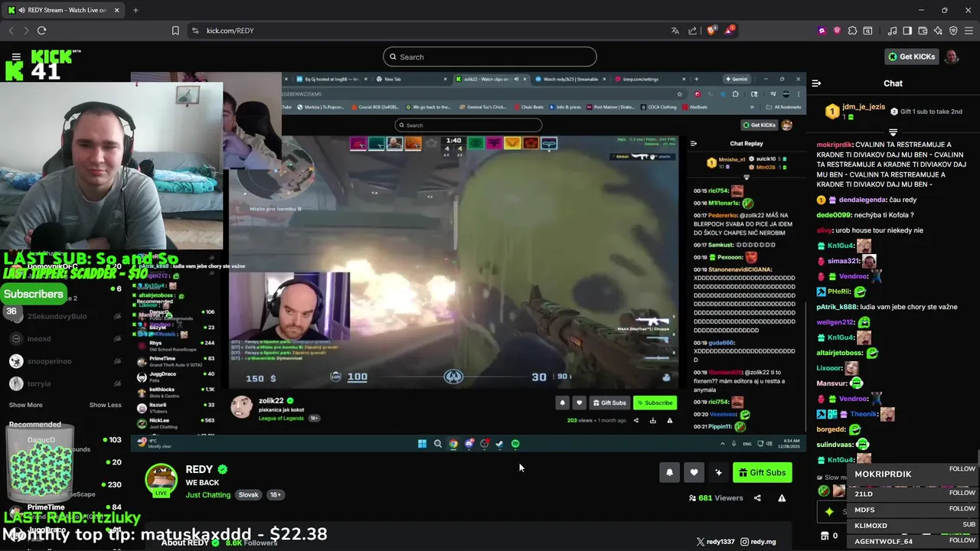Open the Leo AI sparkle icon

[938, 31]
